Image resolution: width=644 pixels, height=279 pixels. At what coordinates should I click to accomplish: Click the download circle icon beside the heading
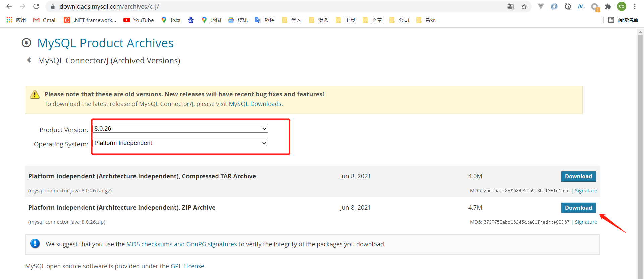coord(26,43)
